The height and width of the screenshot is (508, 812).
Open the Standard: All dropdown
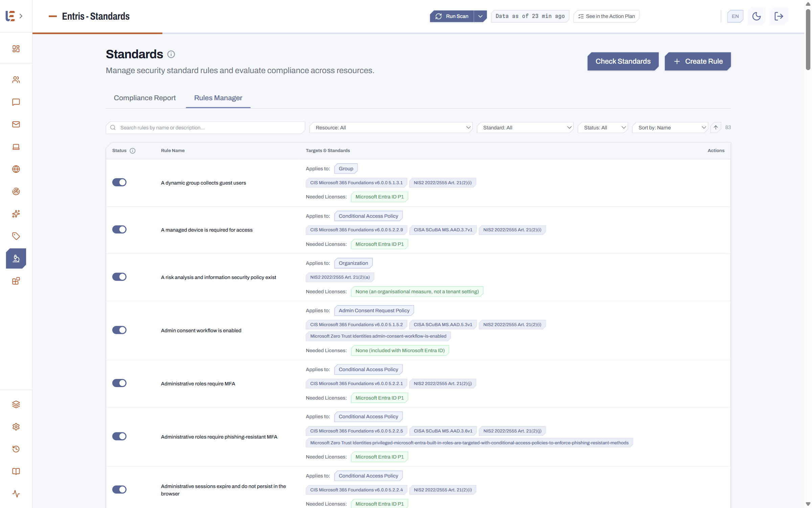[525, 128]
